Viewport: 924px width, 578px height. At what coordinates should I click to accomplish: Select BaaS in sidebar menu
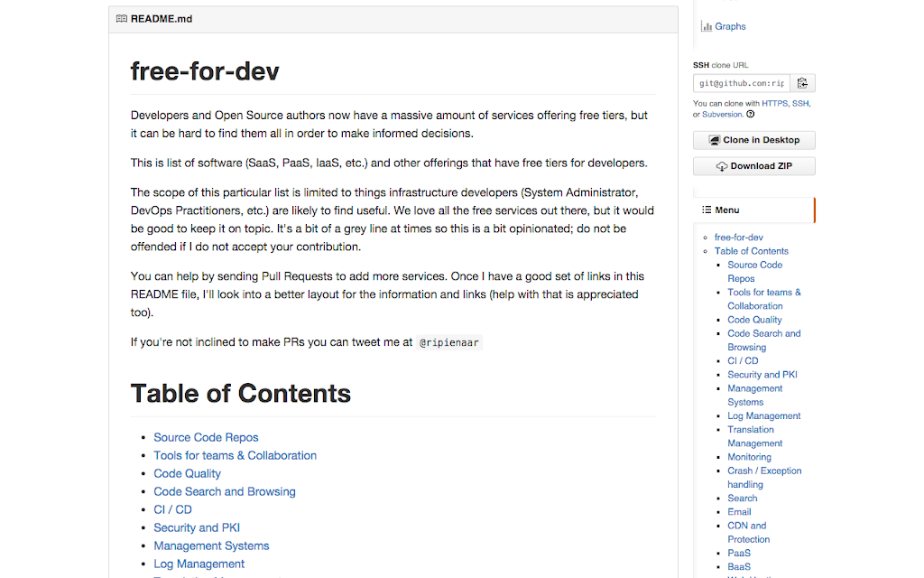point(739,567)
